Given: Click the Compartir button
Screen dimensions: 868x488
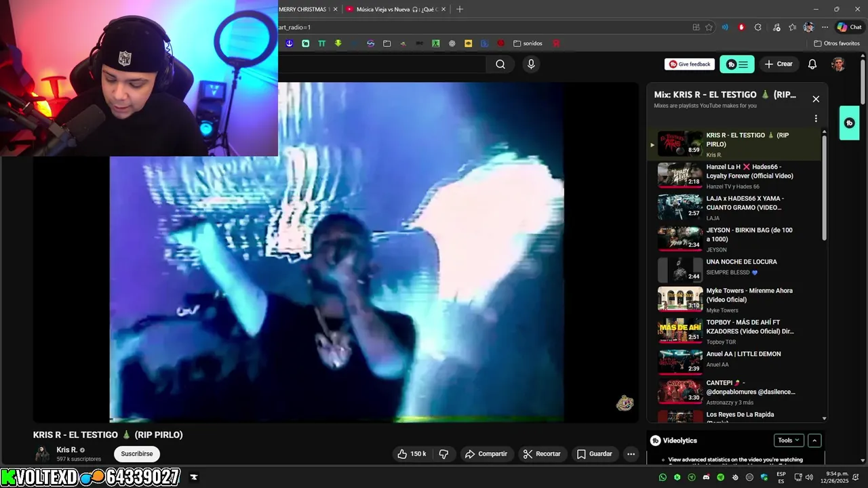Looking at the screenshot, I should [486, 454].
